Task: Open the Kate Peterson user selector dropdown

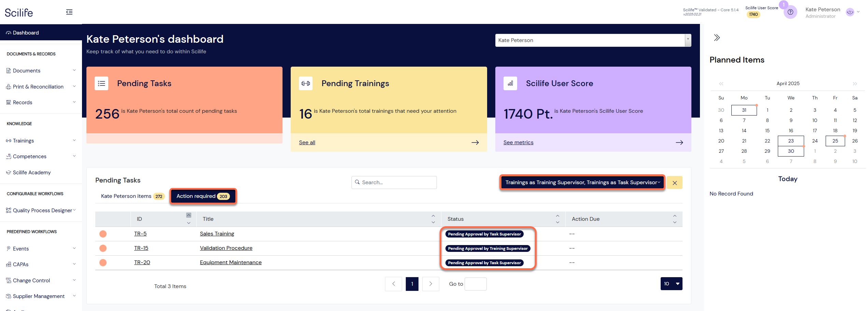Action: (x=593, y=40)
